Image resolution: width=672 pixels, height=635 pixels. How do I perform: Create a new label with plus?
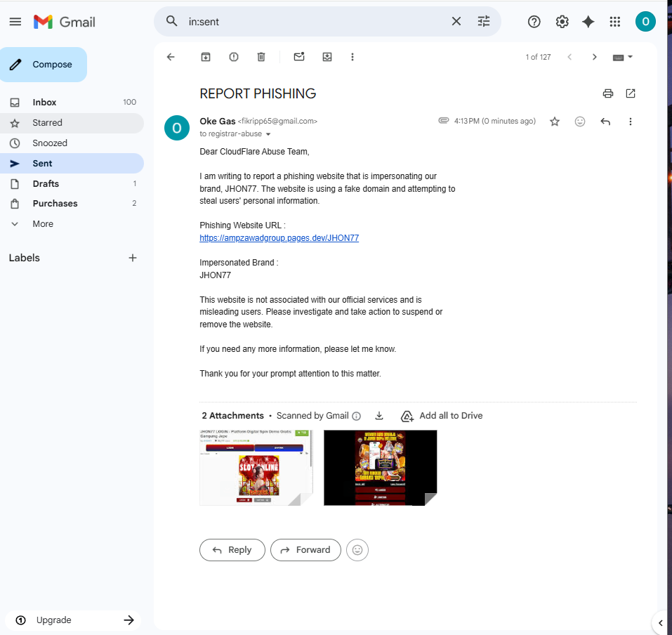click(133, 258)
